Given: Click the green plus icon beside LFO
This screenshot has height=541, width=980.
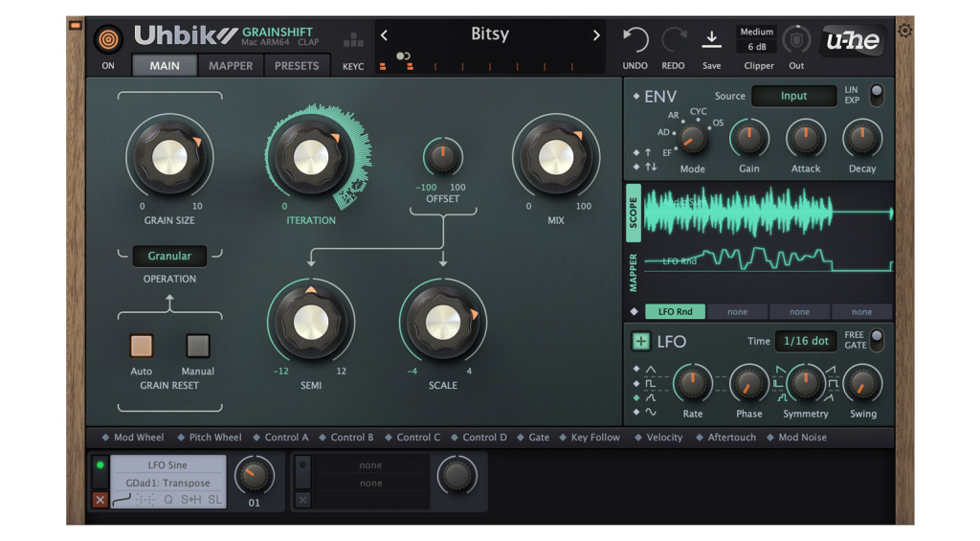Looking at the screenshot, I should 640,342.
